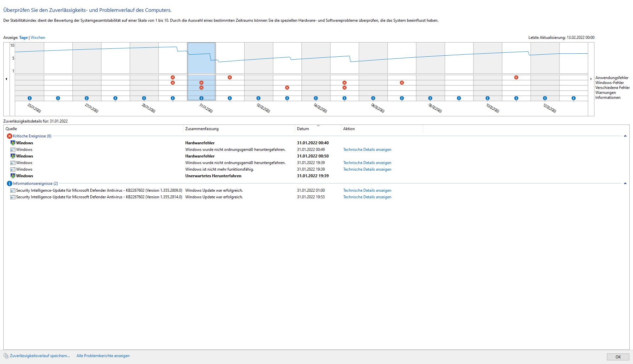The image size is (633, 364).
Task: Collapse the Informationsereignisse group chevron
Action: (625, 183)
